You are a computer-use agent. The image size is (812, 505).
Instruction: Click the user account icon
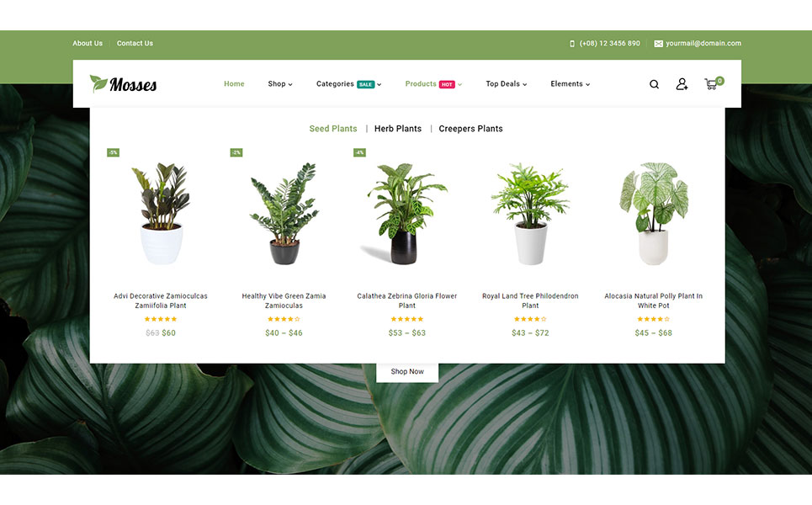coord(682,84)
